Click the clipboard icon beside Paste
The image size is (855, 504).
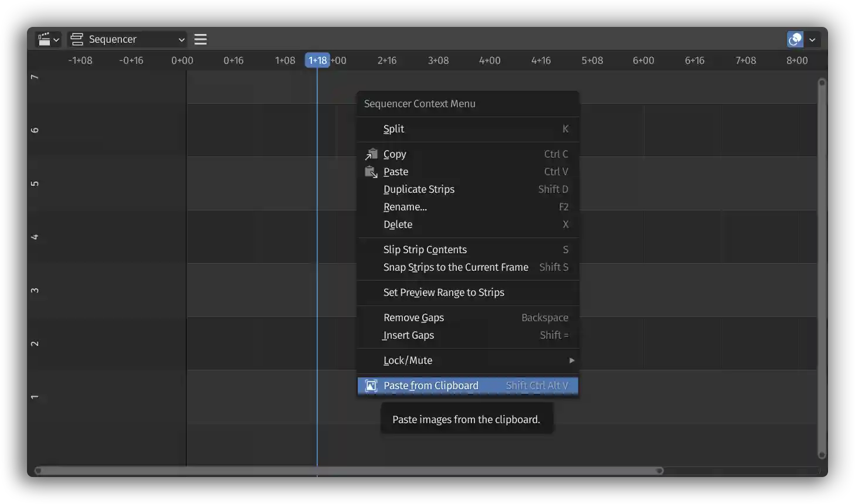tap(371, 171)
